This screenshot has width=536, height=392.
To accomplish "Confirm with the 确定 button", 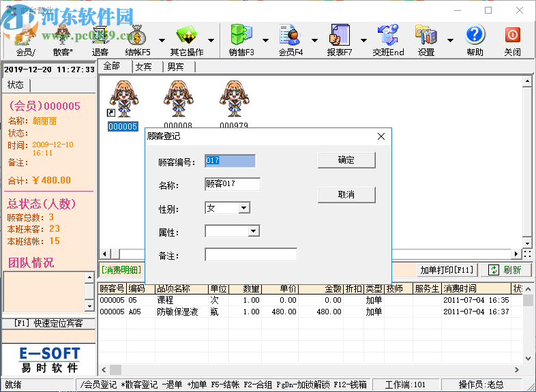I will click(346, 160).
